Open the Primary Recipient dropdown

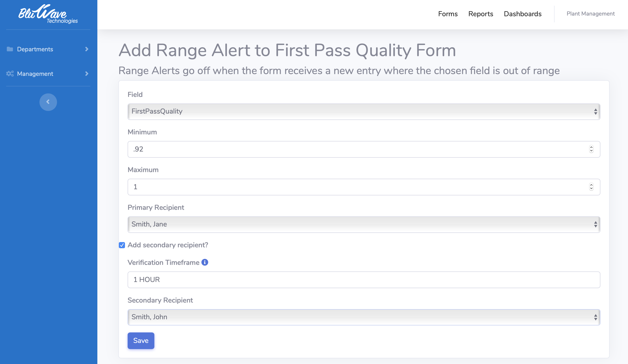click(364, 224)
